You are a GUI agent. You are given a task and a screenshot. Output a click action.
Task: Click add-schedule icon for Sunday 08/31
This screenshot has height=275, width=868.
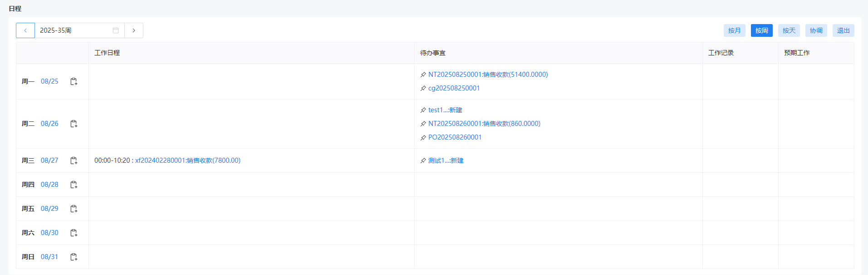(74, 257)
